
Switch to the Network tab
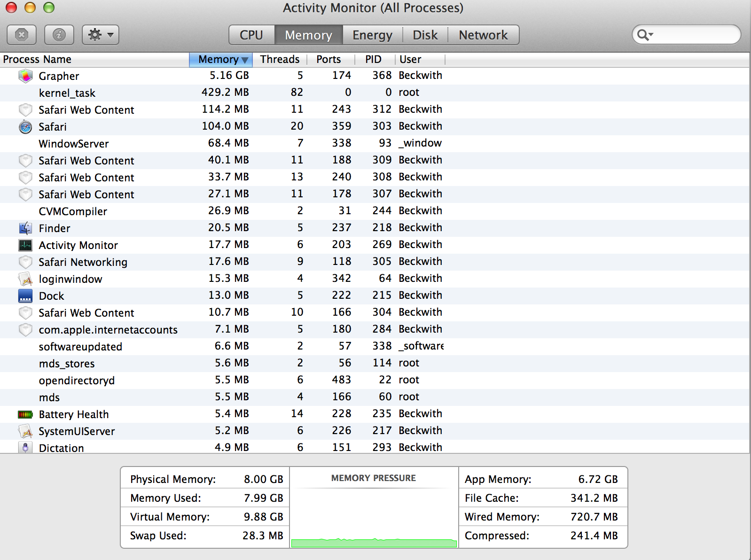[x=483, y=35]
